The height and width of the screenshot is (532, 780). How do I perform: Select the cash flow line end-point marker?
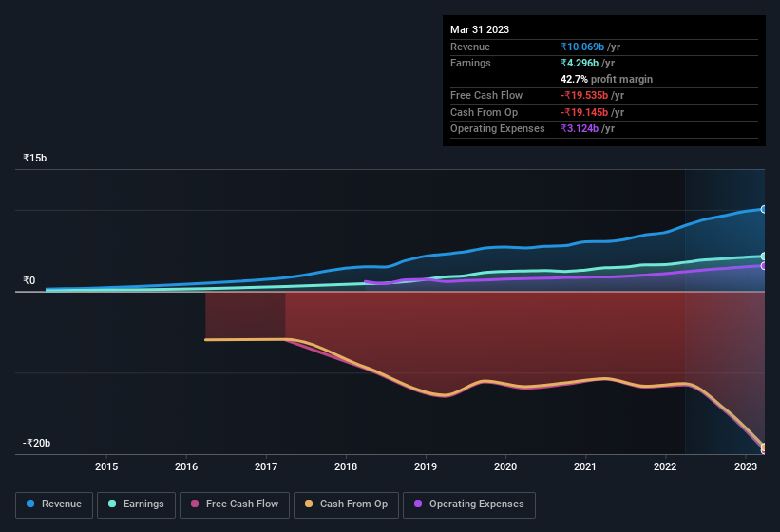(764, 448)
